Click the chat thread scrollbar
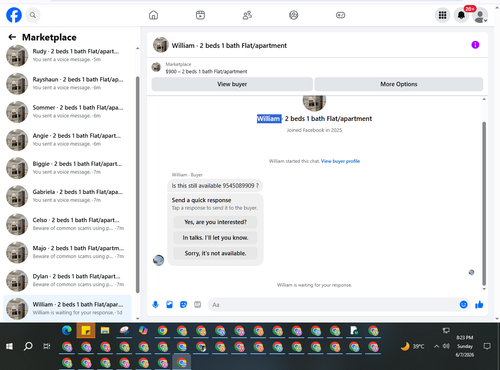 point(484,204)
